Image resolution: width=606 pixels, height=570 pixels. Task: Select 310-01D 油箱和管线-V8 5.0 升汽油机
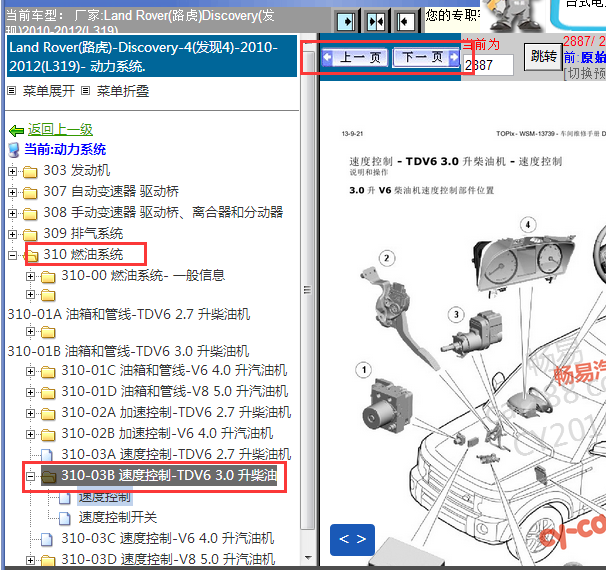(175, 391)
